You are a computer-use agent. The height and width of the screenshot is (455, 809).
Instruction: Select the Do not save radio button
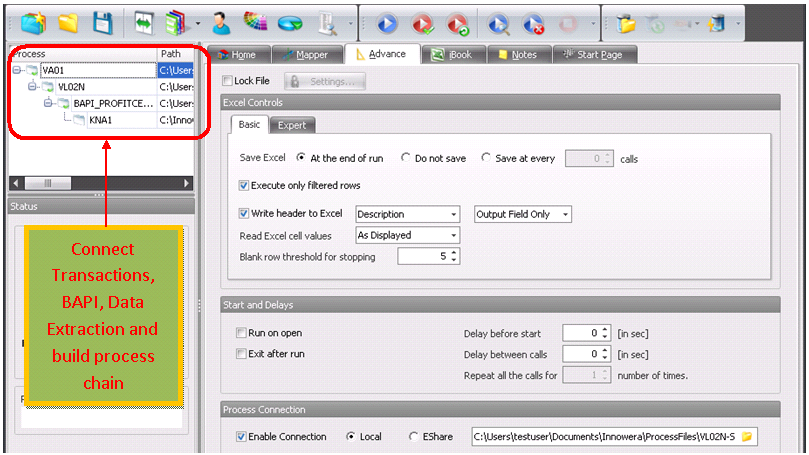[406, 158]
